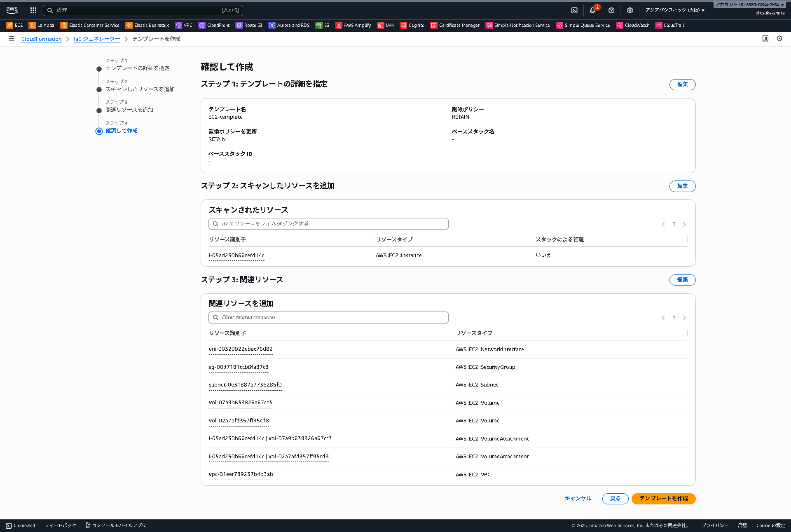
Task: Click the テンプレートを作成 button
Action: tap(663, 499)
